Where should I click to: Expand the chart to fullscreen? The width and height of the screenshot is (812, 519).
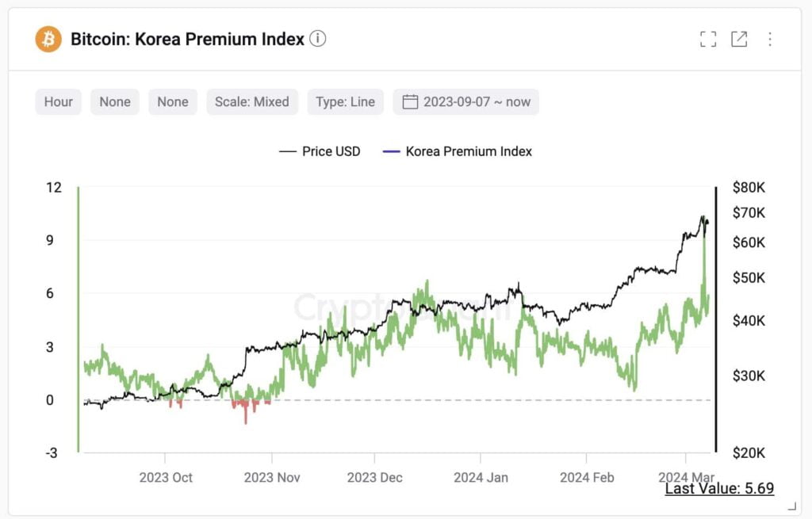[x=708, y=38]
